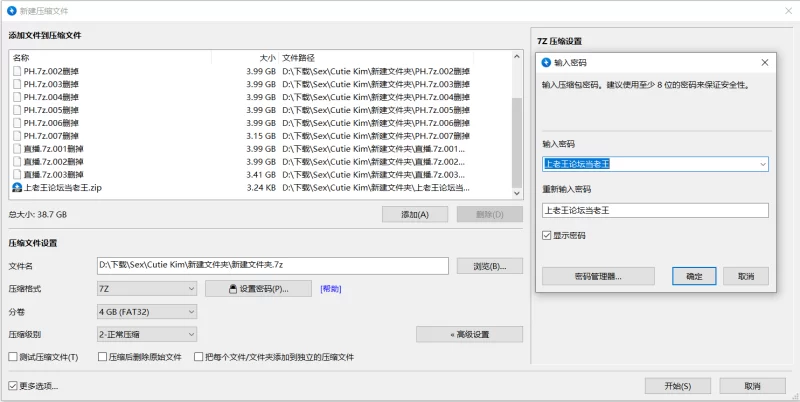This screenshot has height=402, width=800.
Task: Check 把每个文件/文件夹添加到独立的压缩文件
Action: pyautogui.click(x=198, y=357)
